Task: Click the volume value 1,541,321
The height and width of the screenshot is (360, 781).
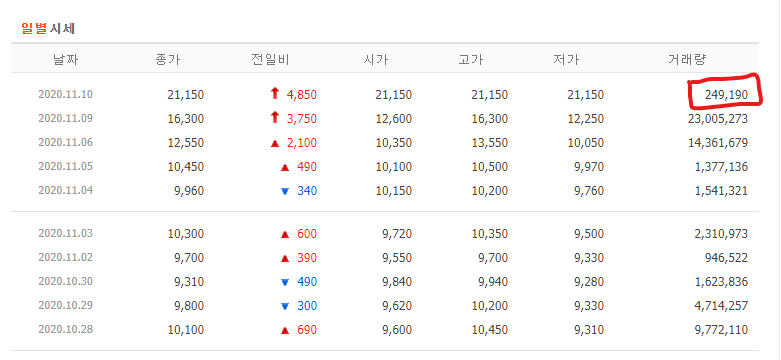Action: [x=721, y=190]
